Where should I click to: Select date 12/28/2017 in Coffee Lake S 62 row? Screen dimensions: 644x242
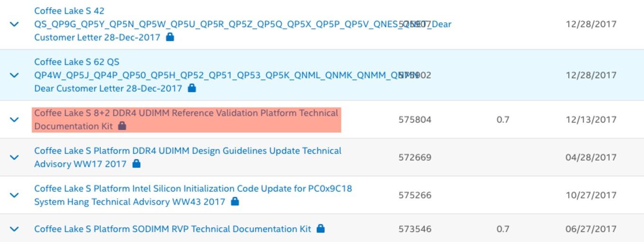point(591,75)
